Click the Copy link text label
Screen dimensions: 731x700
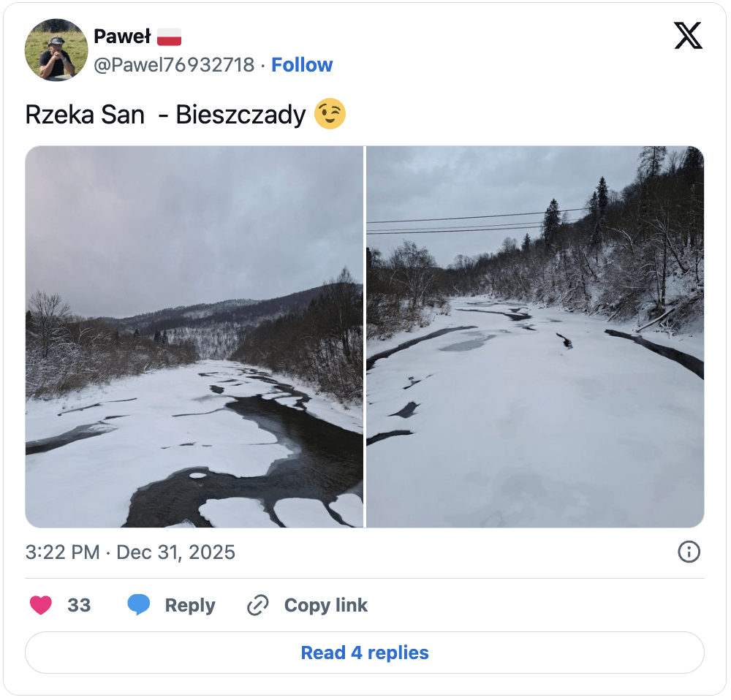[325, 605]
